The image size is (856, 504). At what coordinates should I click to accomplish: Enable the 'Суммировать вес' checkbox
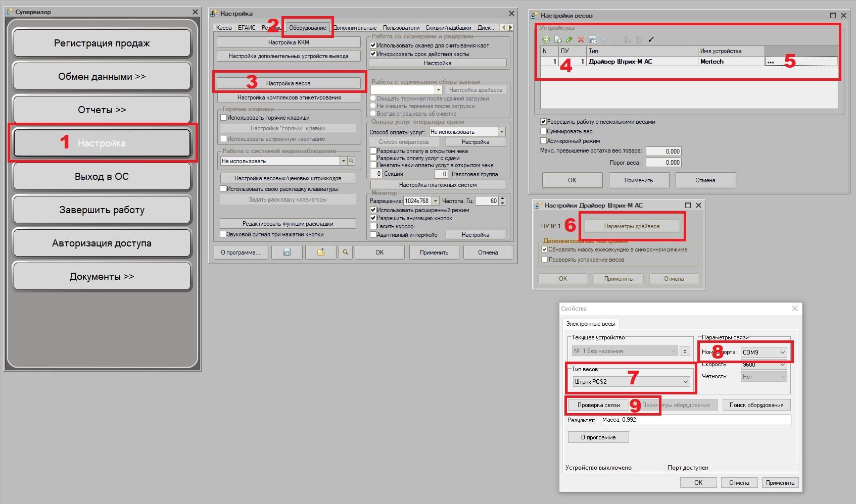click(x=544, y=131)
